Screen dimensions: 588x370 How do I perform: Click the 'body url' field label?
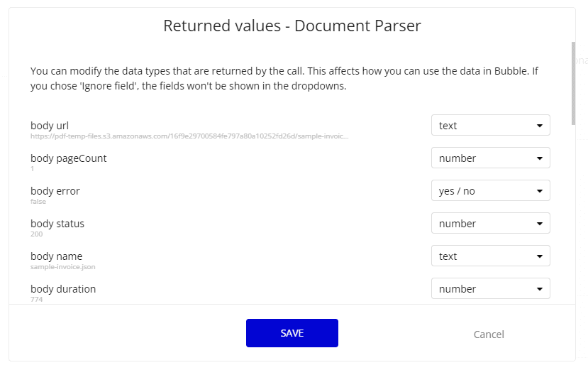(x=49, y=126)
